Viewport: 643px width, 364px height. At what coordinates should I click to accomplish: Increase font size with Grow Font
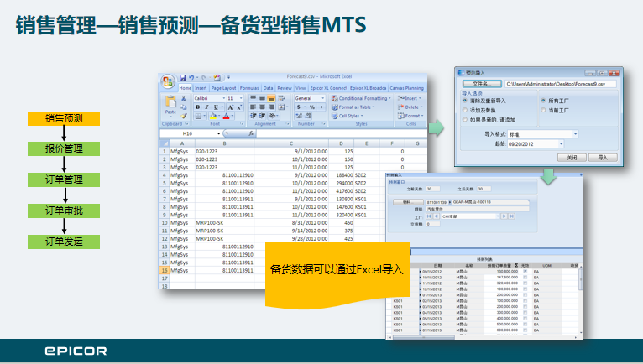(x=231, y=107)
